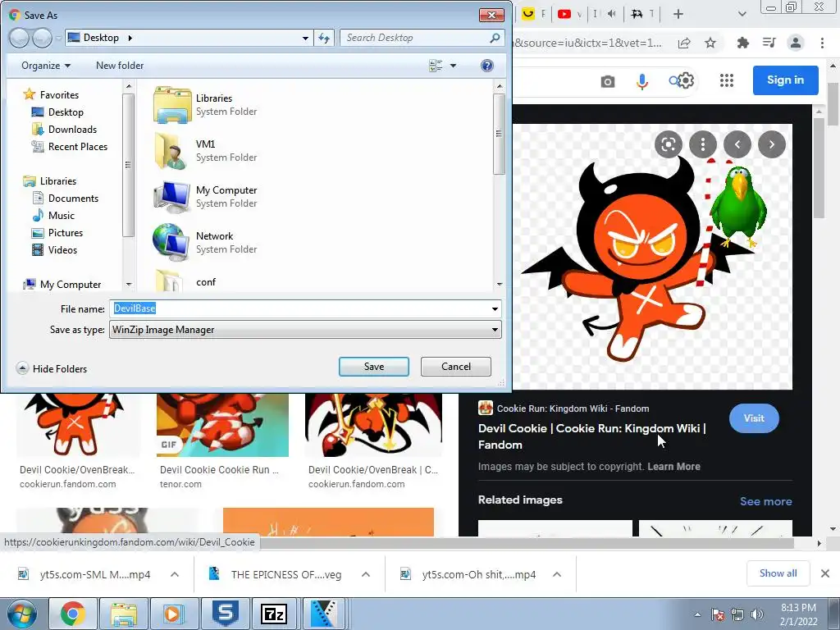840x630 pixels.
Task: Open Windows Explorer in taskbar
Action: click(x=124, y=614)
